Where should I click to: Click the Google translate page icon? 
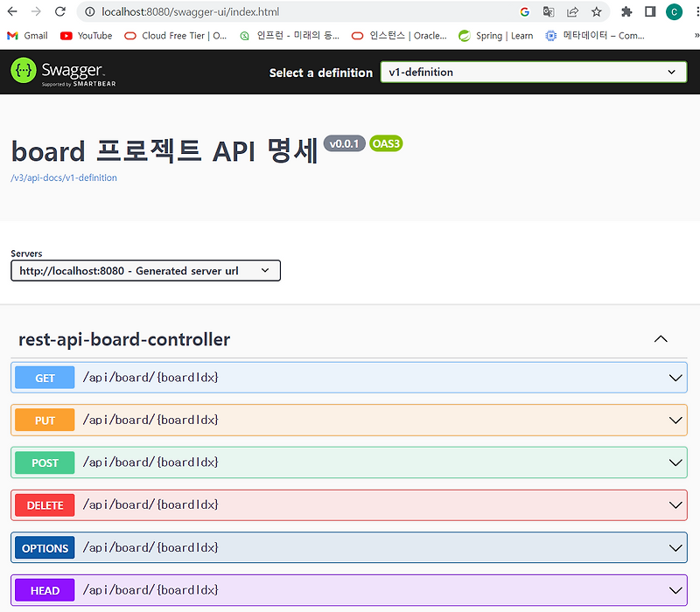(549, 12)
